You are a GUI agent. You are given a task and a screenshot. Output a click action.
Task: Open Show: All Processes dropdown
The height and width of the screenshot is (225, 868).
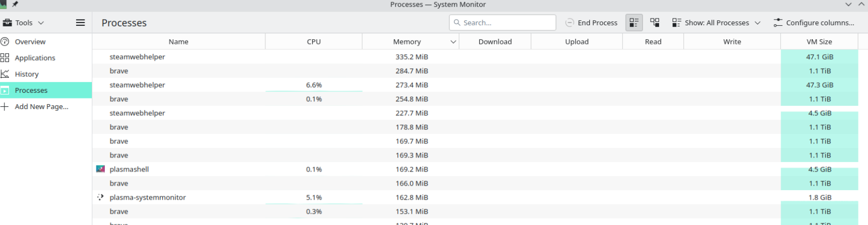[716, 22]
